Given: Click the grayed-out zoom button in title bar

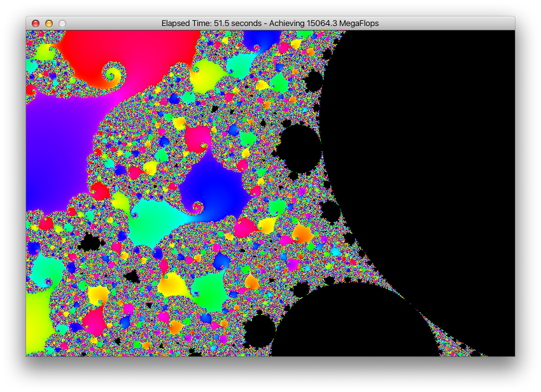Looking at the screenshot, I should pos(62,24).
